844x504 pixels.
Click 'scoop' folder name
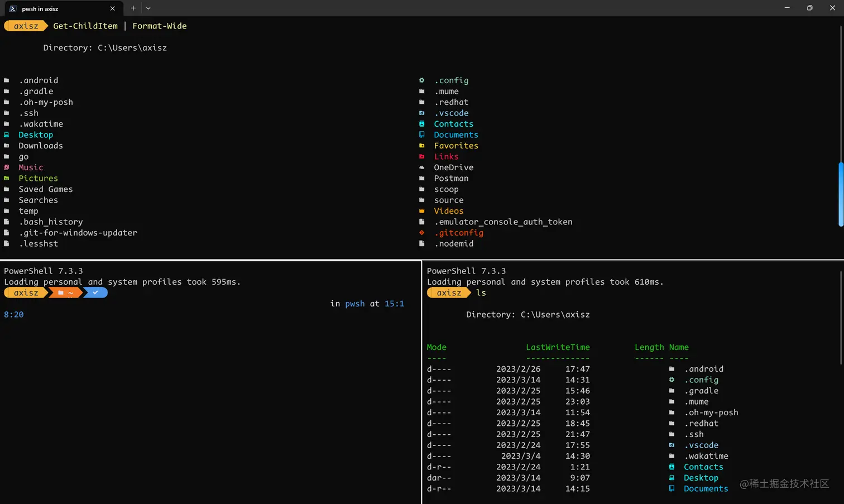447,189
